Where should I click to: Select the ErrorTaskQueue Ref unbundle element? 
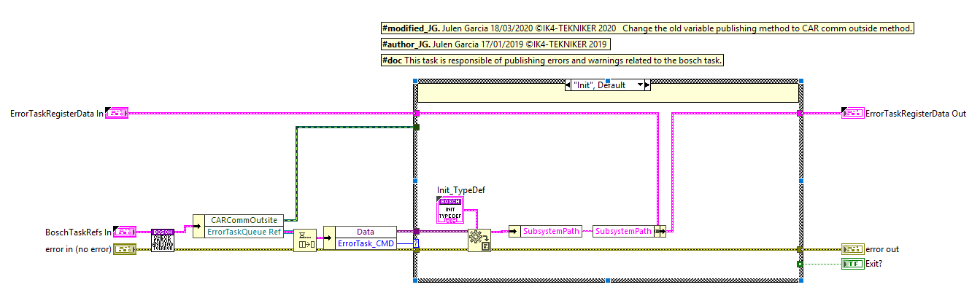point(244,232)
